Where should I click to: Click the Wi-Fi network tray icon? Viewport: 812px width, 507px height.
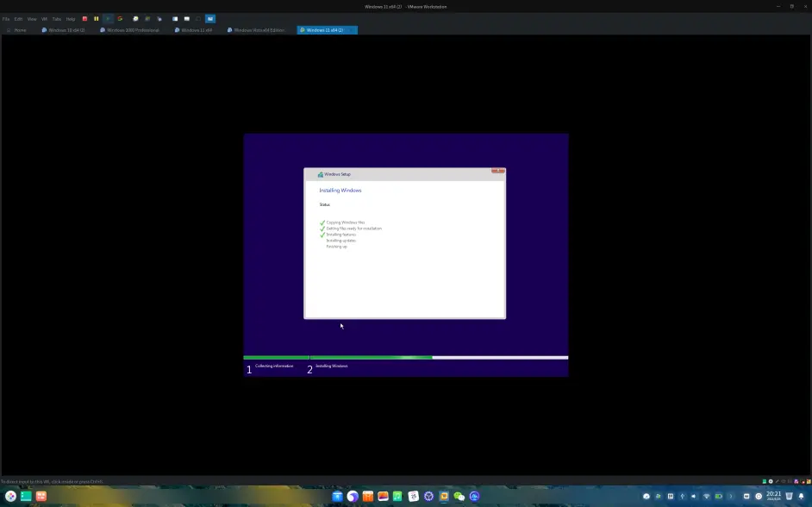(706, 496)
